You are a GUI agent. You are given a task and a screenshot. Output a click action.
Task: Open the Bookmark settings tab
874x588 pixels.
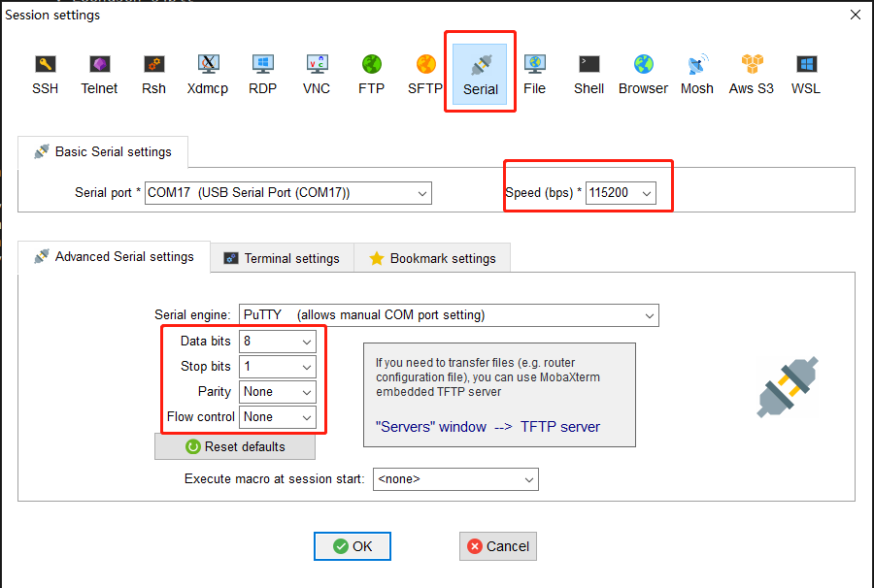432,258
